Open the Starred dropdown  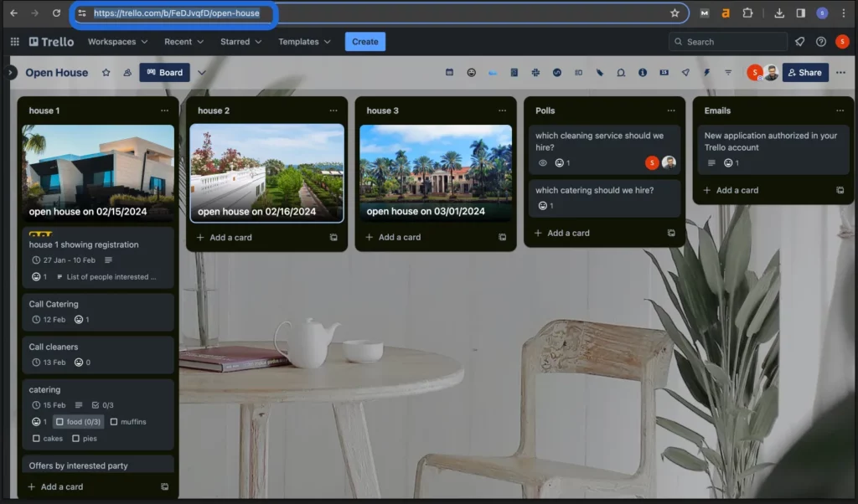pyautogui.click(x=240, y=42)
